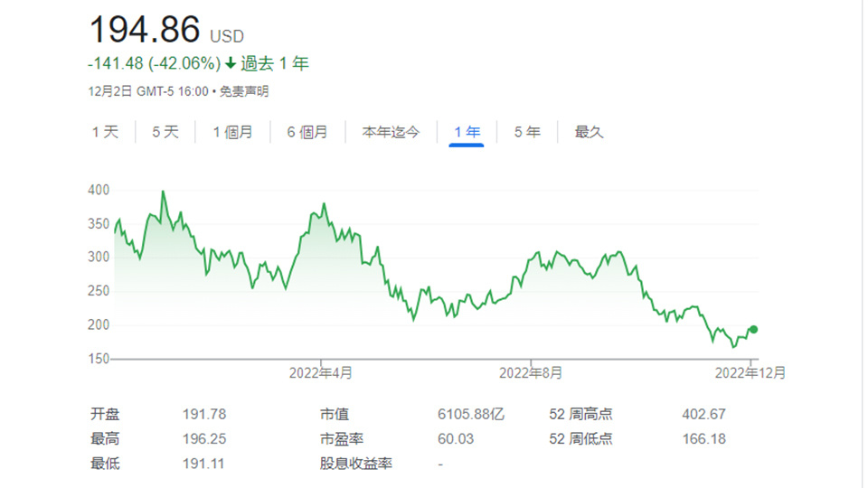Select the 1 年 tab
The height and width of the screenshot is (488, 868).
[x=467, y=132]
